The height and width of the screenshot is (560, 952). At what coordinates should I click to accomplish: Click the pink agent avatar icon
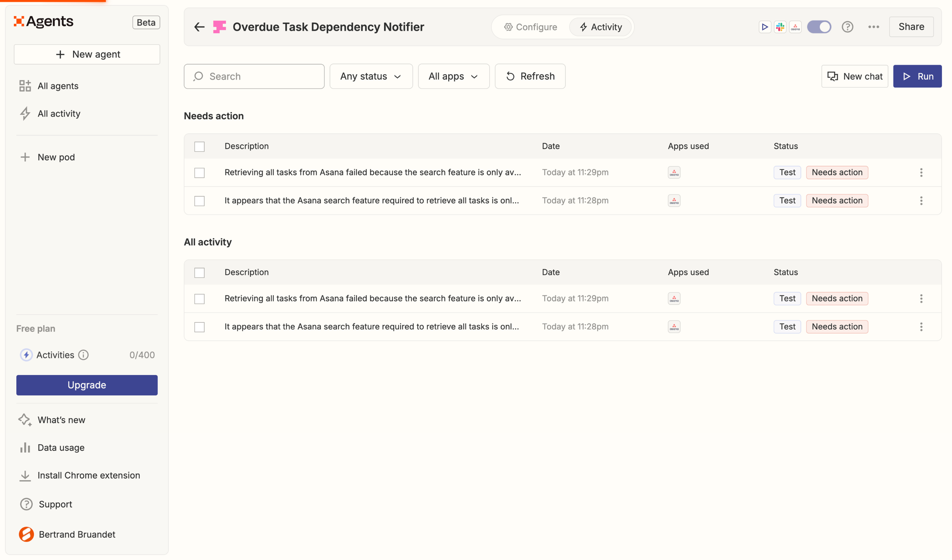coord(219,27)
